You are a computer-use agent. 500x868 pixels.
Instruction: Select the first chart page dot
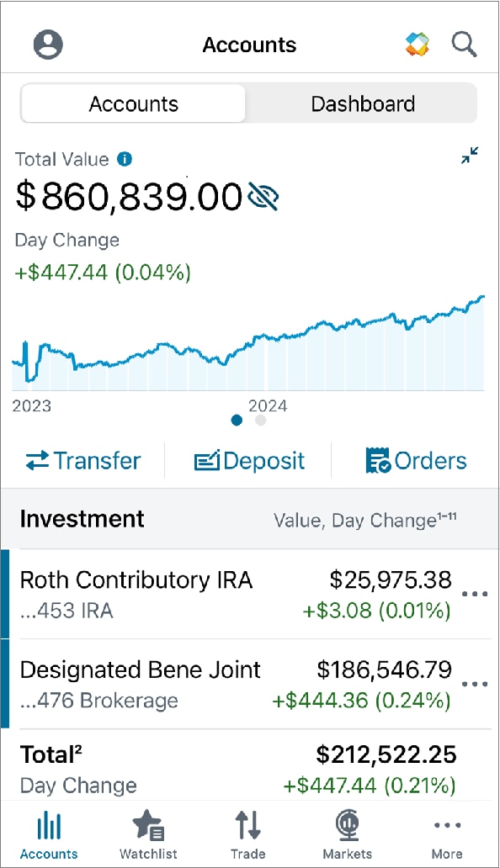(x=237, y=421)
